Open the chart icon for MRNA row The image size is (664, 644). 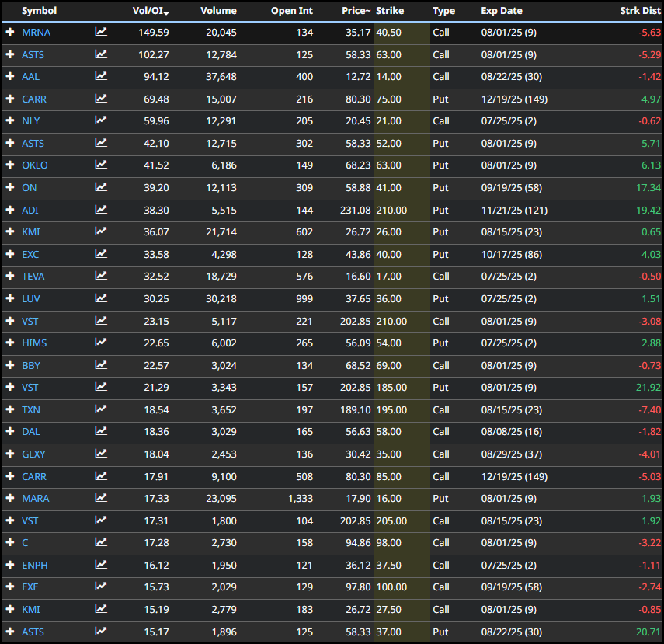101,32
